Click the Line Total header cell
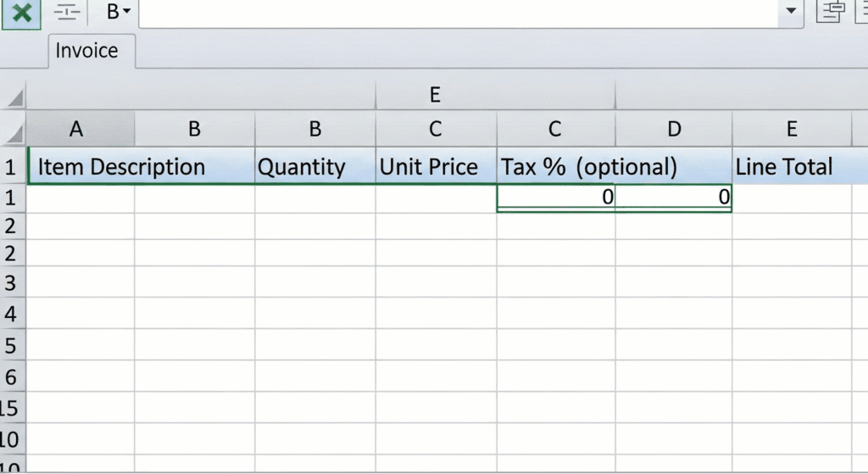This screenshot has width=868, height=474. pos(784,167)
